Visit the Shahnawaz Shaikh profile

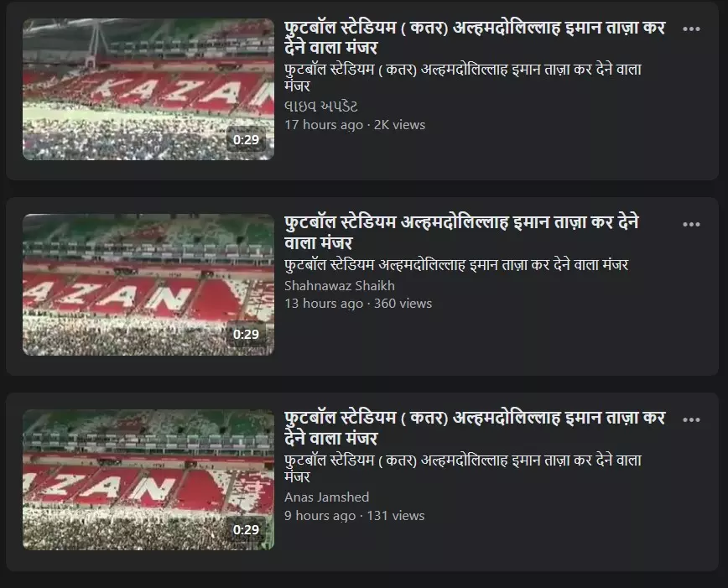pos(340,286)
